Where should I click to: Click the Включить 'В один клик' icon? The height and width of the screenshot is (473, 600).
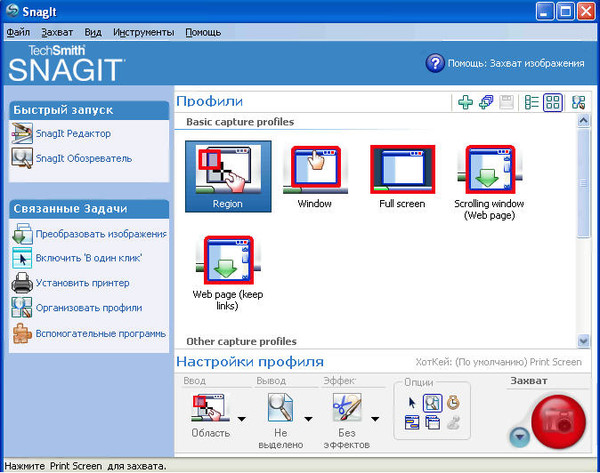(x=22, y=258)
